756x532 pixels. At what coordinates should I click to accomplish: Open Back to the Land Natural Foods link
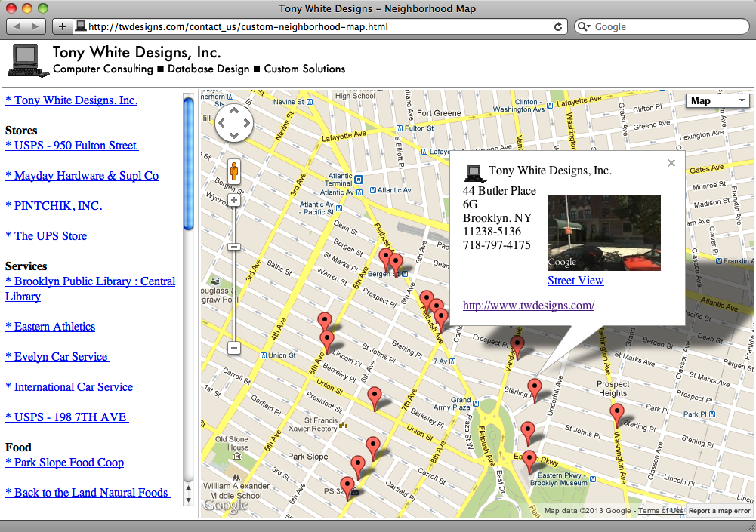tap(88, 493)
